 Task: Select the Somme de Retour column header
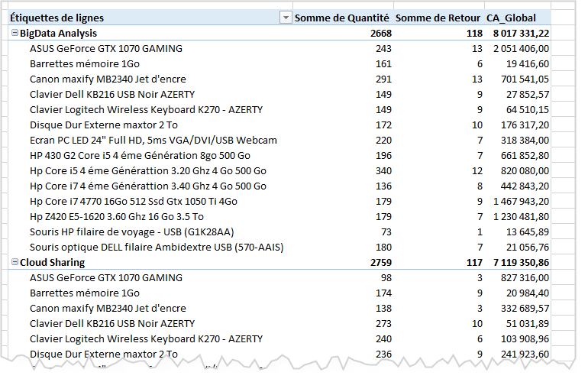click(438, 18)
